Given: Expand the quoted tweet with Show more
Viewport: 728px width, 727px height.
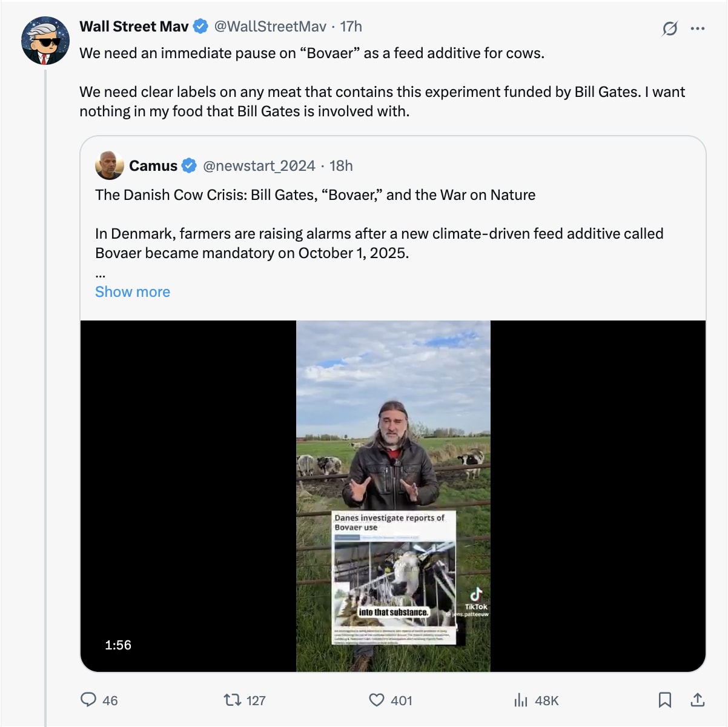Looking at the screenshot, I should coord(132,291).
